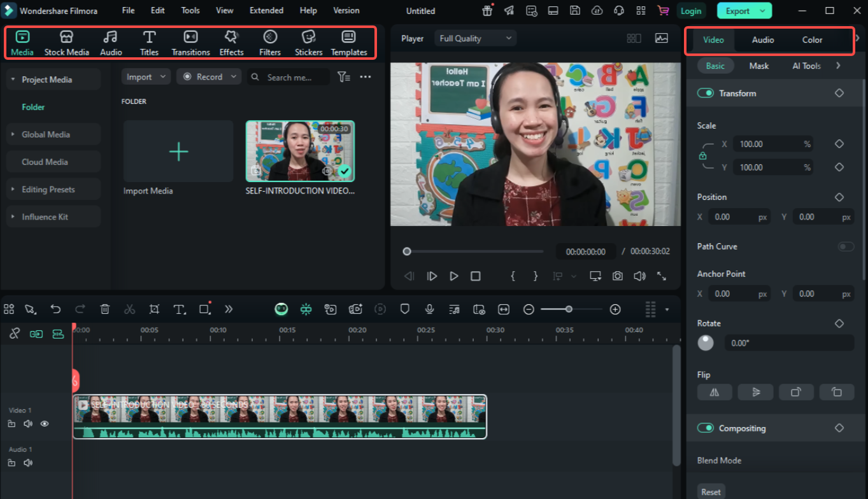Image resolution: width=868 pixels, height=499 pixels.
Task: Open the Add Text tool in the timeline toolbar
Action: tap(179, 309)
